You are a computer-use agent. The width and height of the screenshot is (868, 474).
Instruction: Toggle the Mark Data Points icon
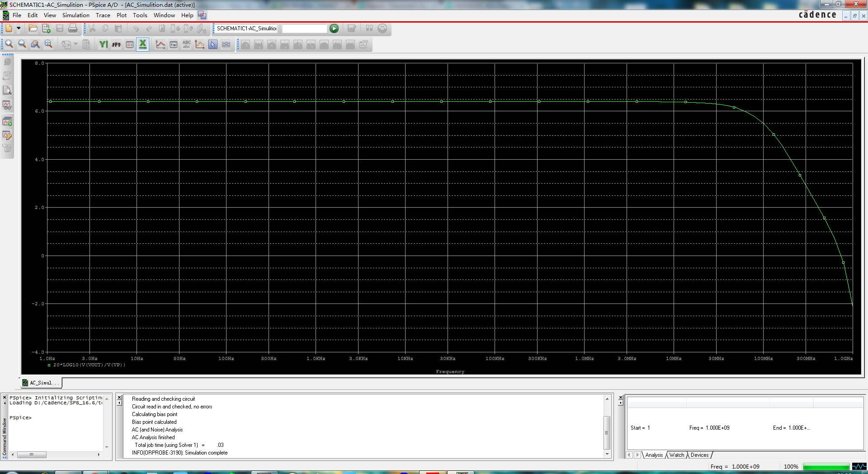(200, 44)
